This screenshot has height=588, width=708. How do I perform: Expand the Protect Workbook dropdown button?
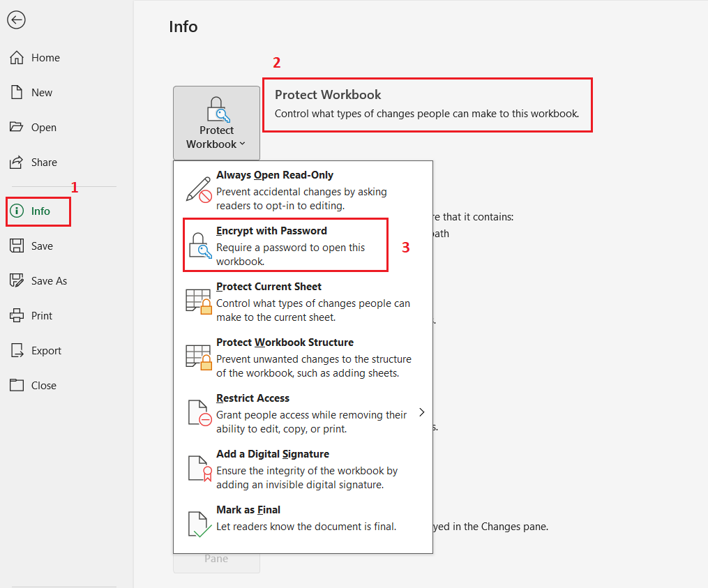[x=216, y=123]
